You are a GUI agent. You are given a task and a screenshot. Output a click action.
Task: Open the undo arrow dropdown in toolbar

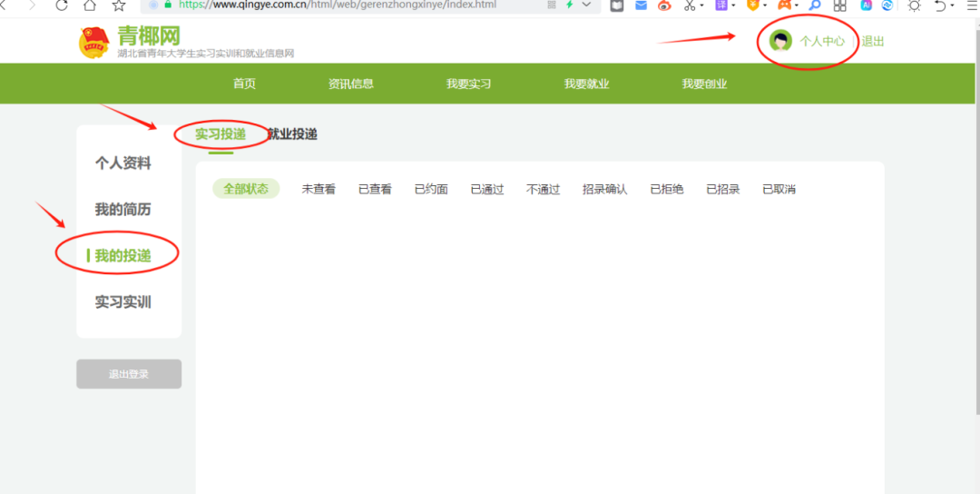click(952, 5)
